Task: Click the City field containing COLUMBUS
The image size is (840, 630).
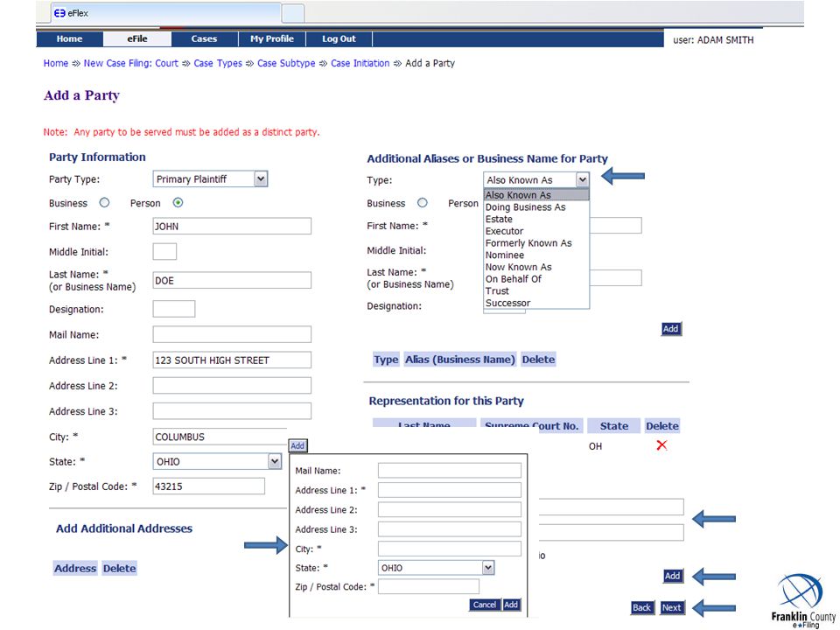Action: tap(220, 437)
